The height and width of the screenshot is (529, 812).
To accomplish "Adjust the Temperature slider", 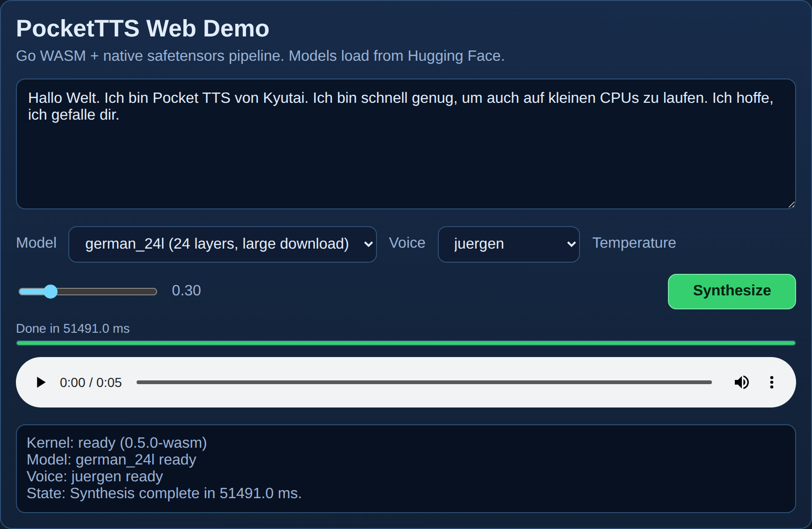I will 88,292.
